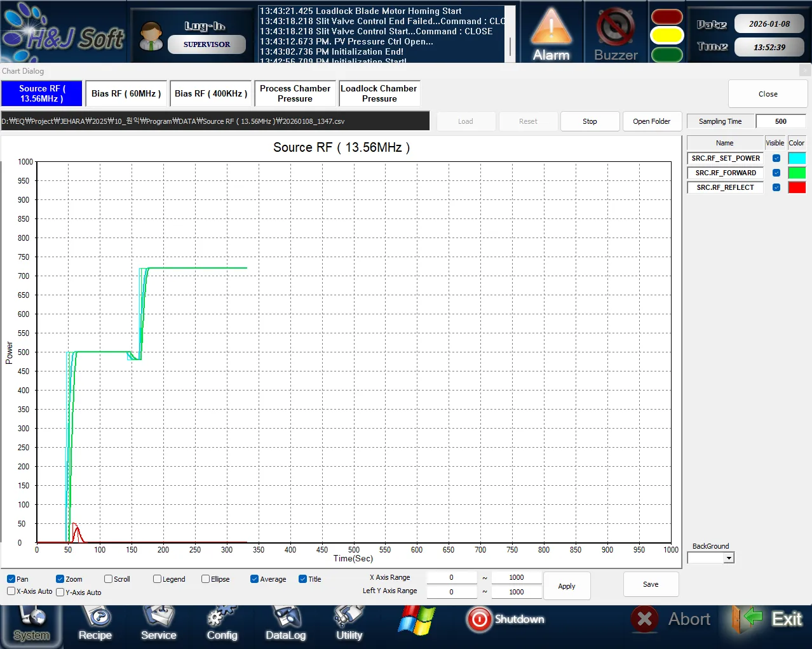The image size is (812, 649).
Task: Click the supervisor user avatar icon
Action: pos(151,36)
